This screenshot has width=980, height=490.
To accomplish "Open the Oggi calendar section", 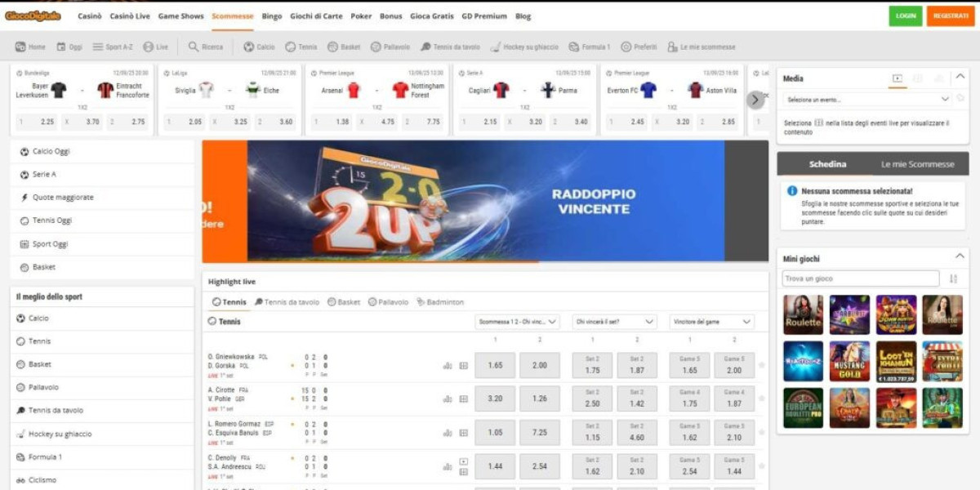I will tap(69, 47).
